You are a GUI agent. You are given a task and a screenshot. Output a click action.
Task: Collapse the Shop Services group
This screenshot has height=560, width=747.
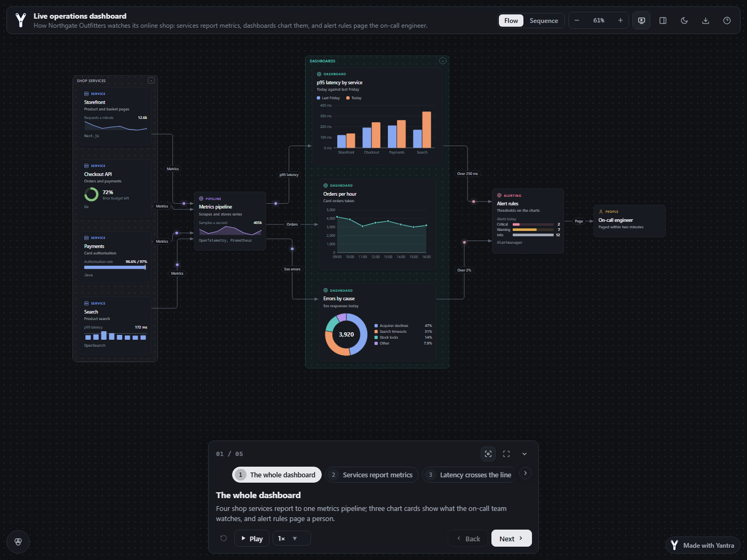pos(151,81)
